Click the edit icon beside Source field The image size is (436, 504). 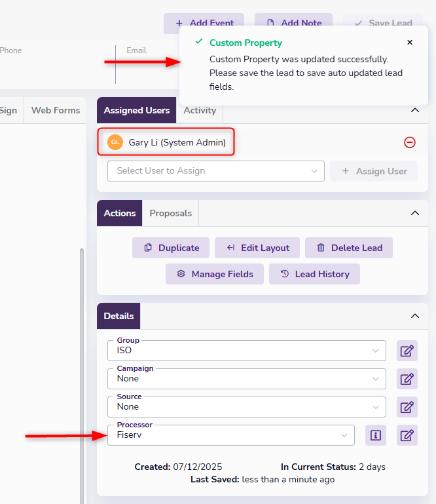[407, 407]
